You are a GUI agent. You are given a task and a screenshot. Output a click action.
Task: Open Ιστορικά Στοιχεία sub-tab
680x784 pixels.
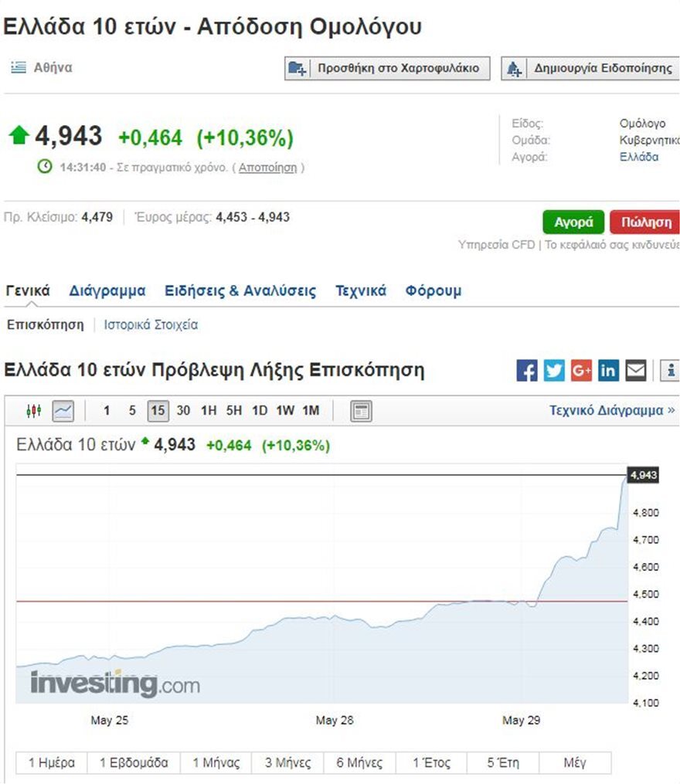pyautogui.click(x=151, y=325)
